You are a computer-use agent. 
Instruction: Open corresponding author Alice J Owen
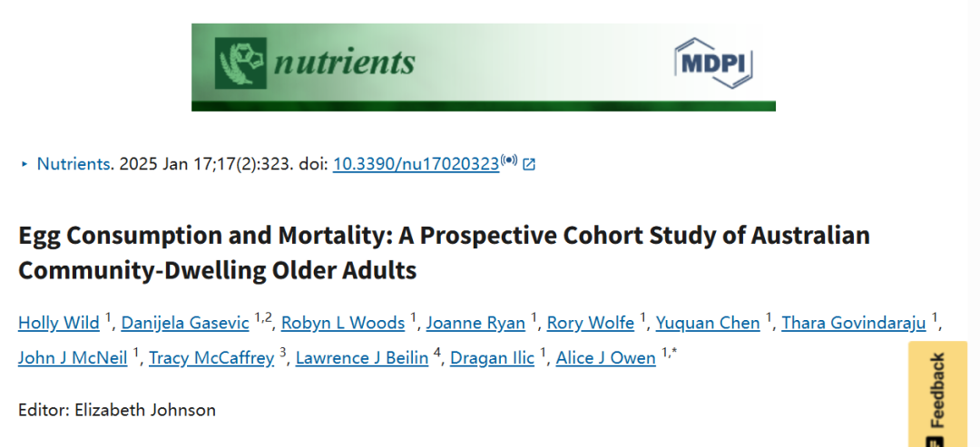click(x=605, y=357)
